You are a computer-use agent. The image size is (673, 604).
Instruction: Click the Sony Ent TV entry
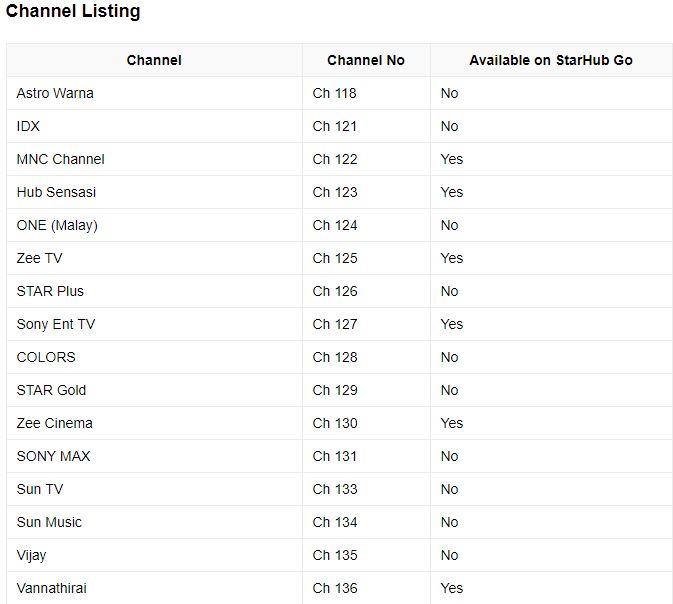[56, 324]
